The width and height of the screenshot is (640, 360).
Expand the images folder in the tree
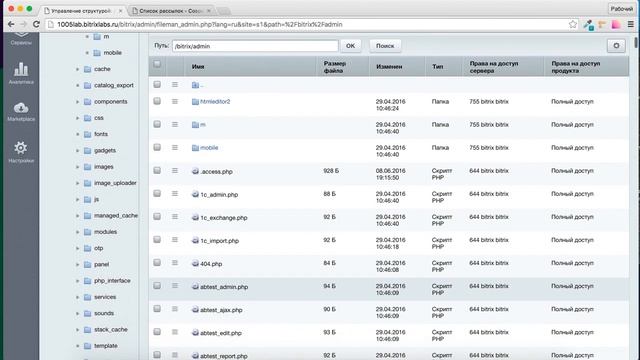pyautogui.click(x=78, y=167)
